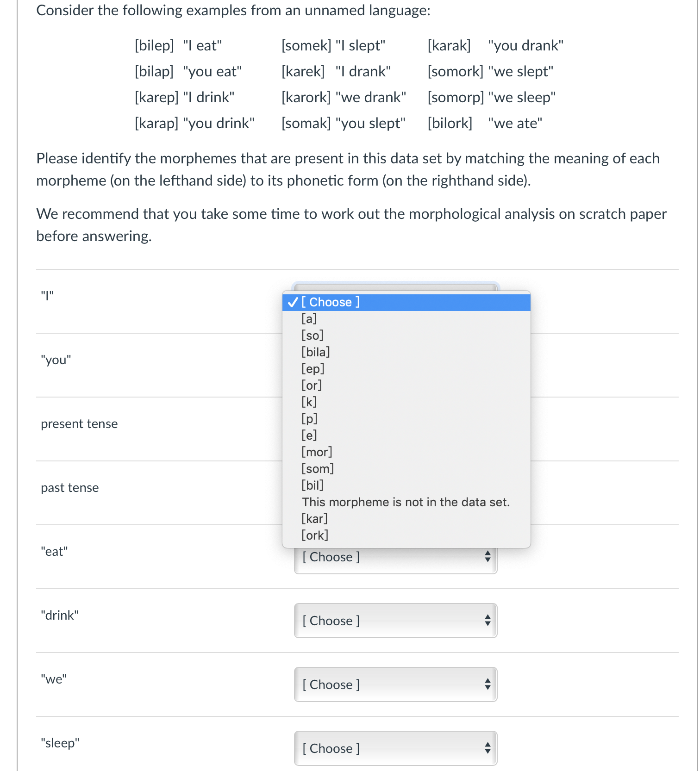Image resolution: width=700 pixels, height=771 pixels.
Task: Click the "drink" dropdown stepper arrows
Action: pyautogui.click(x=487, y=621)
